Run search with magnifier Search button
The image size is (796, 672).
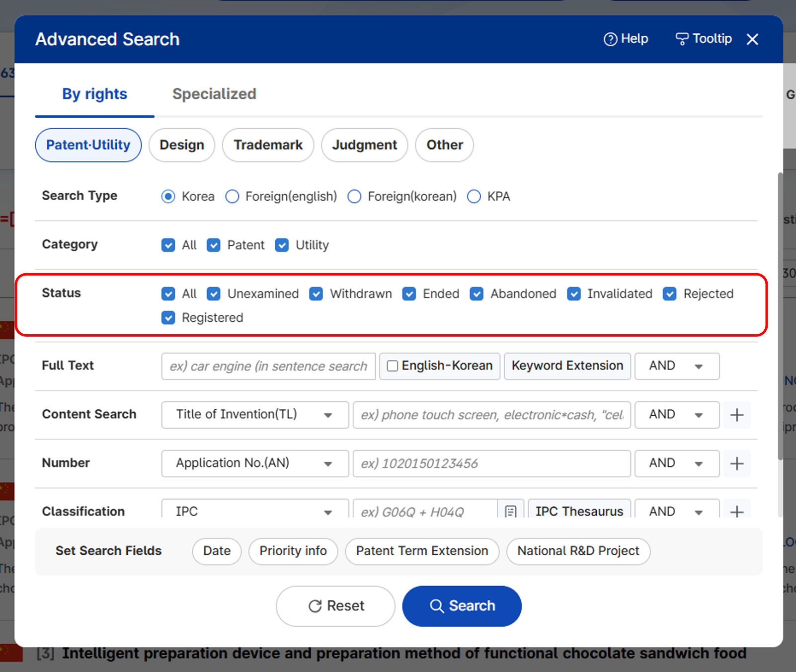coord(462,606)
